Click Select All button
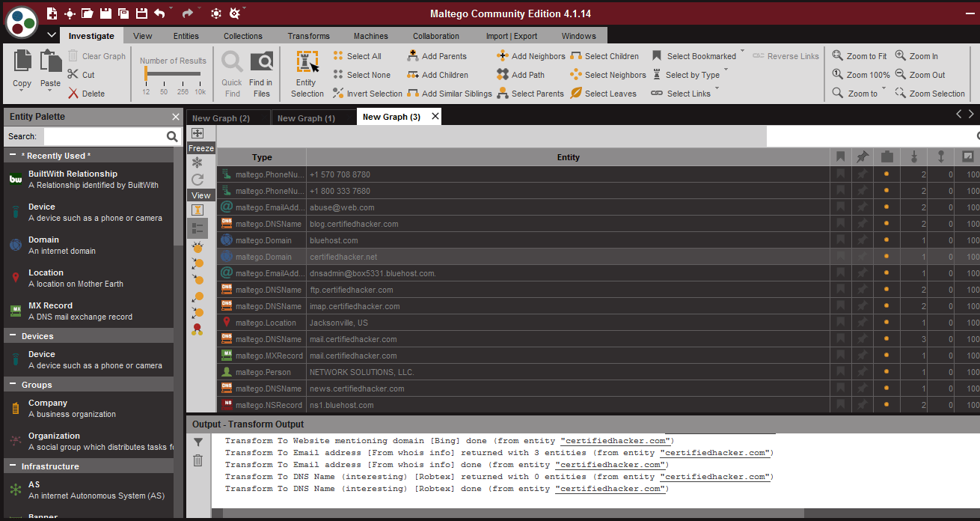Image resolution: width=980 pixels, height=521 pixels. (x=357, y=56)
